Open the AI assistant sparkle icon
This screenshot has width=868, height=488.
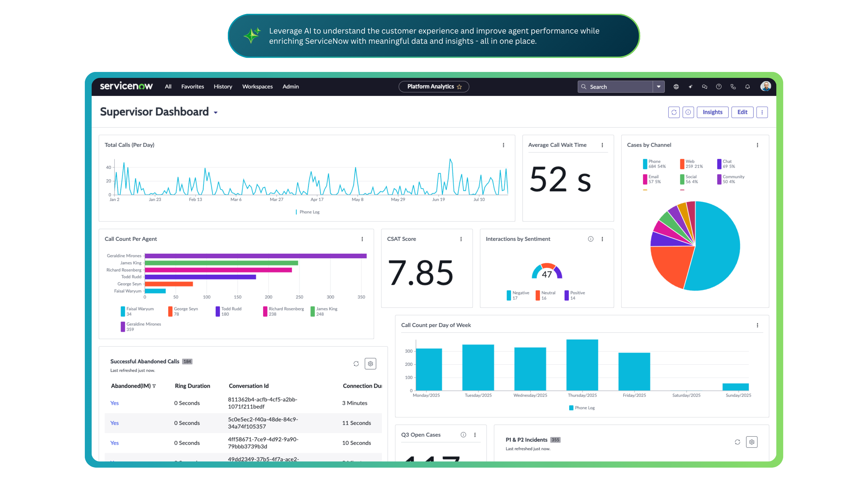point(690,86)
